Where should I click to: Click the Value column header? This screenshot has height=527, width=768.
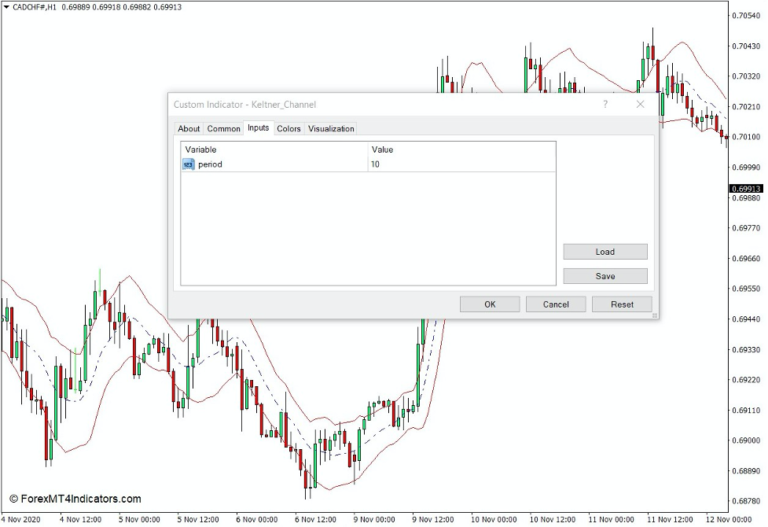(x=460, y=149)
